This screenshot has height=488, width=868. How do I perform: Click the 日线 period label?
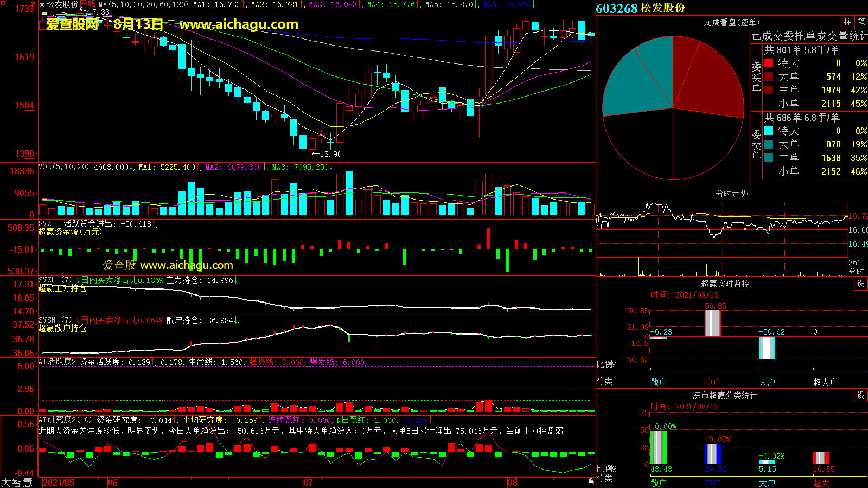click(x=88, y=4)
